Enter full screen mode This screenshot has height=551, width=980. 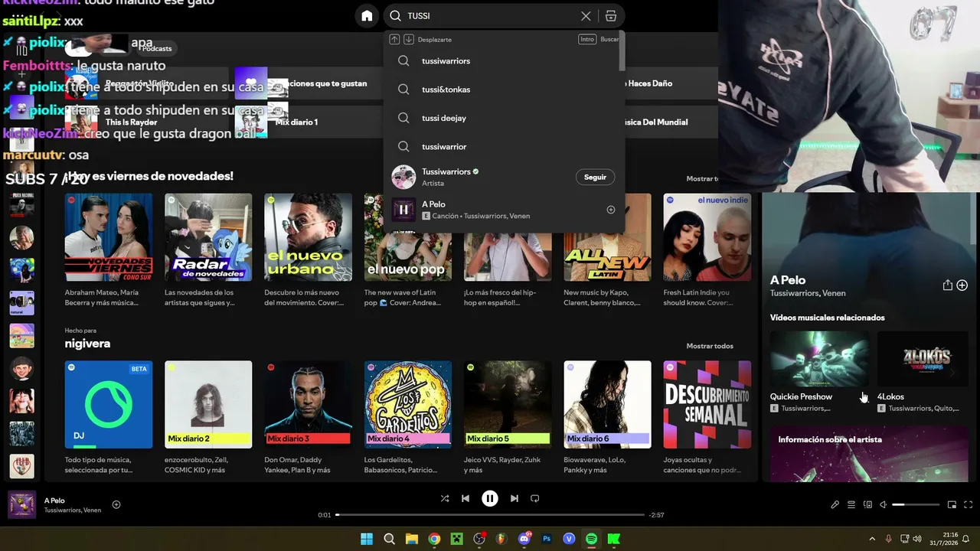pos(969,505)
